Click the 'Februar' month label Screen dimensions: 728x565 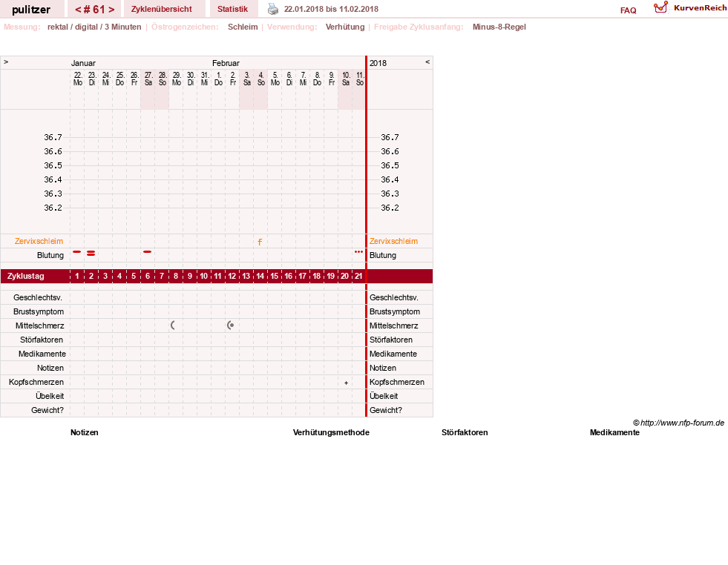[226, 63]
